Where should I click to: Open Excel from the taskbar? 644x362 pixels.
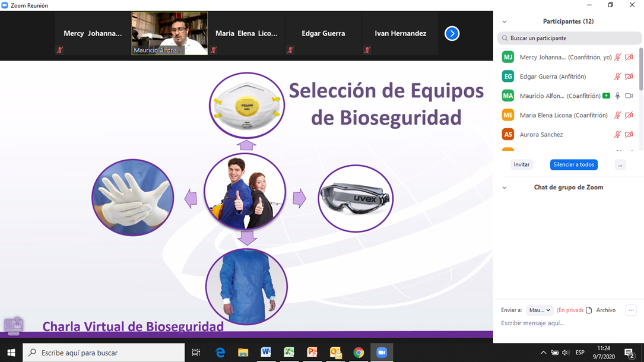[288, 353]
